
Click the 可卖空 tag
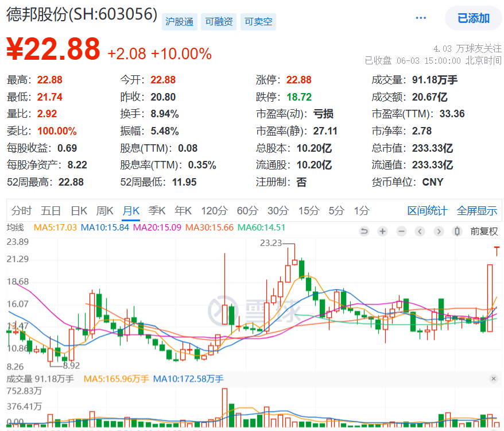pyautogui.click(x=258, y=22)
